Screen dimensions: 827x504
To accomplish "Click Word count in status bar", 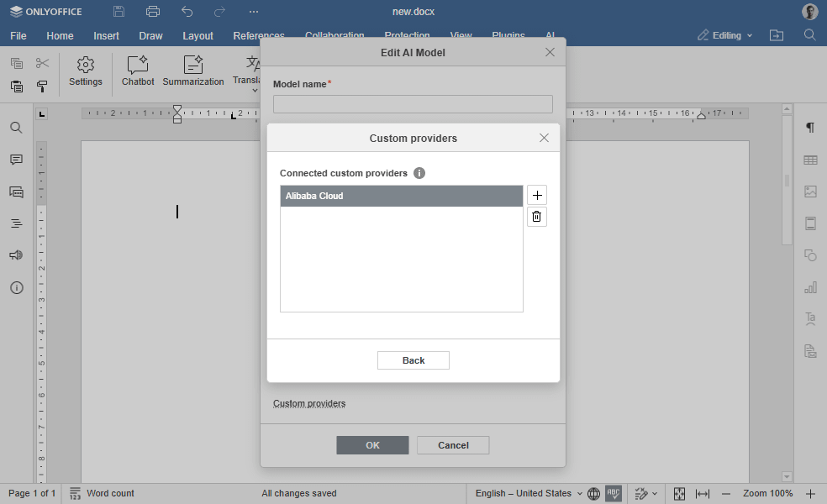I will 103,493.
